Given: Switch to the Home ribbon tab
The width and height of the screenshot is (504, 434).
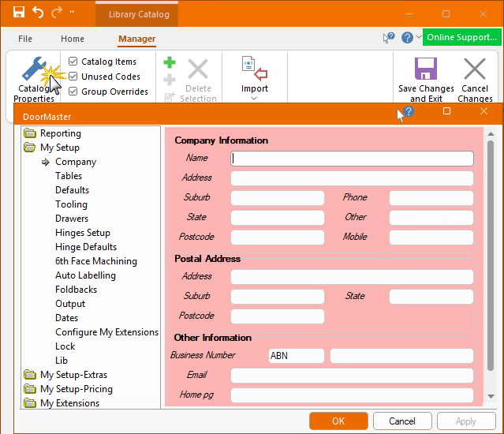Looking at the screenshot, I should coord(73,39).
